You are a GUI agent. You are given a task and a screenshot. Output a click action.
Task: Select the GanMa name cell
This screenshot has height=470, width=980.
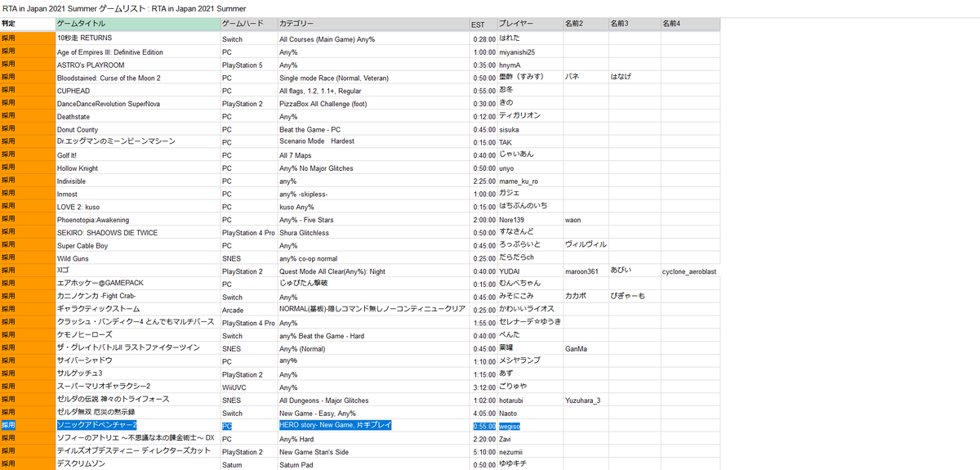(585, 348)
